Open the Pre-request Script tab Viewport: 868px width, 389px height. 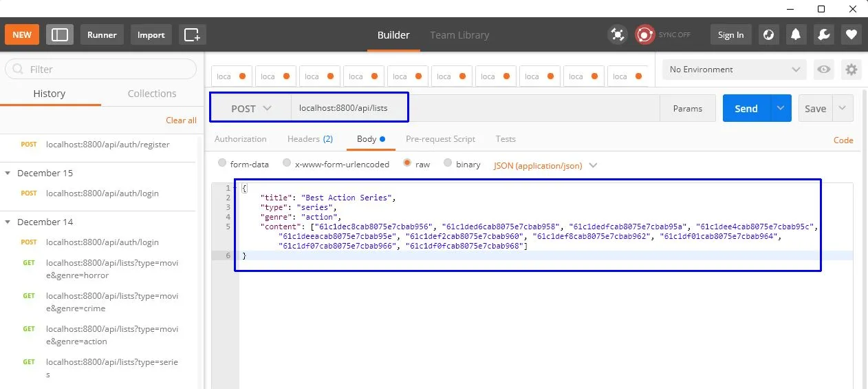440,139
